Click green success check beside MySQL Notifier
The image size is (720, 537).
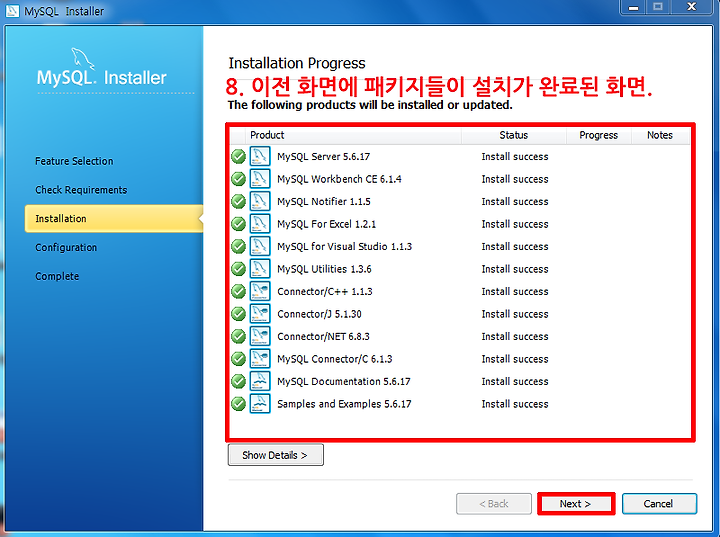pos(238,202)
